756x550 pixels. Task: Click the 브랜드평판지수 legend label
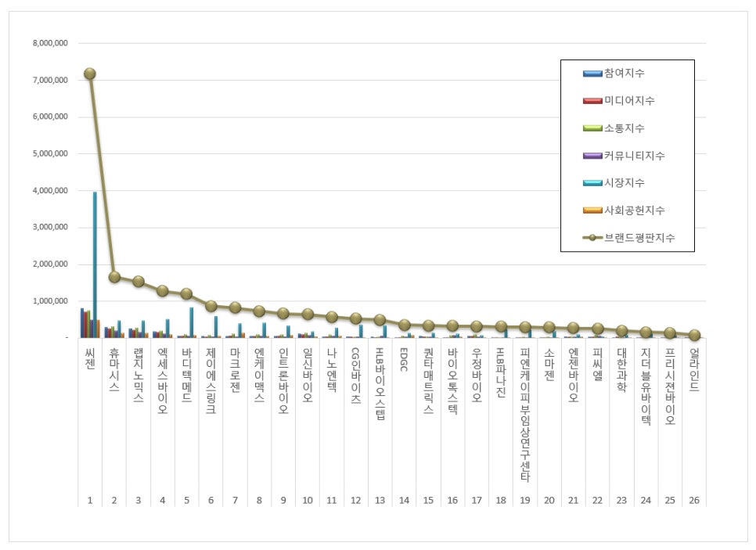pos(639,238)
